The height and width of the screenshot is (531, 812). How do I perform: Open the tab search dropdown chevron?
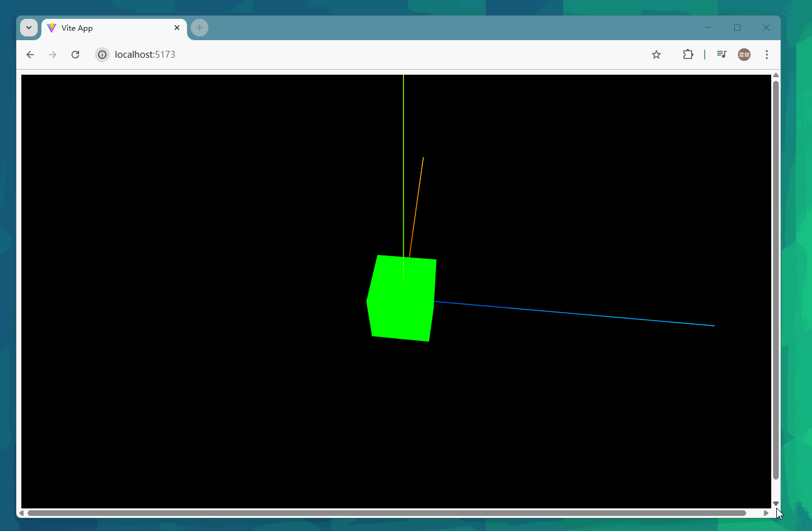[29, 28]
